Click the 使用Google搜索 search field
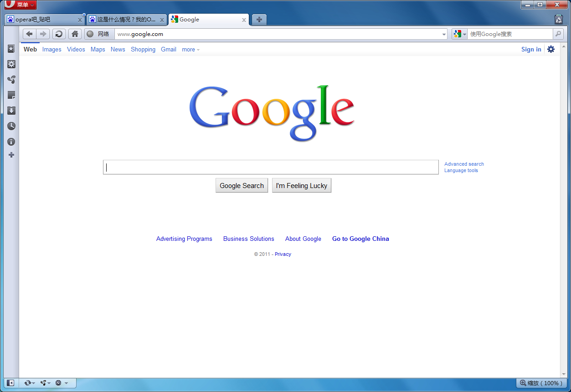The width and height of the screenshot is (571, 392). point(510,34)
